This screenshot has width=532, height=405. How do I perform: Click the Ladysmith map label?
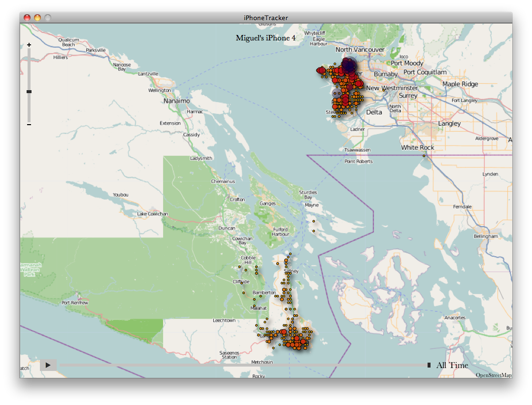(x=201, y=158)
